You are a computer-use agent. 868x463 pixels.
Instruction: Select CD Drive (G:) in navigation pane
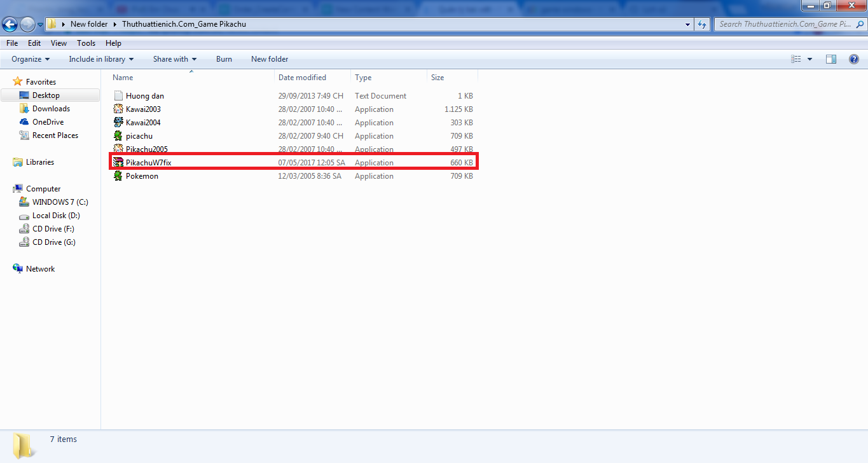pyautogui.click(x=54, y=242)
